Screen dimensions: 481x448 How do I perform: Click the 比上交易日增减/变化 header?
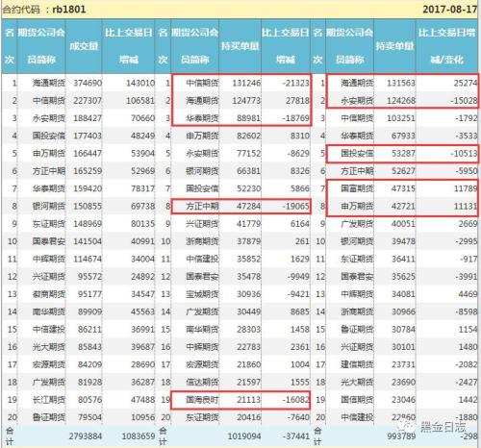pos(447,46)
